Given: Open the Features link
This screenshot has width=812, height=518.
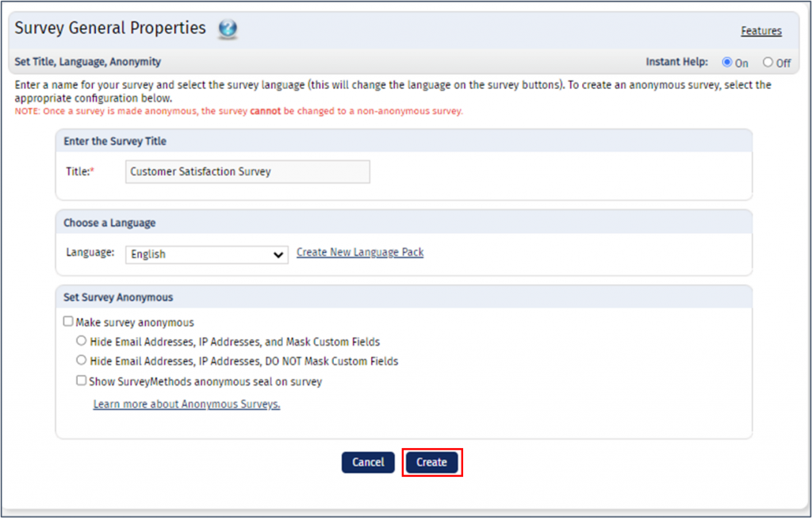Looking at the screenshot, I should point(760,31).
